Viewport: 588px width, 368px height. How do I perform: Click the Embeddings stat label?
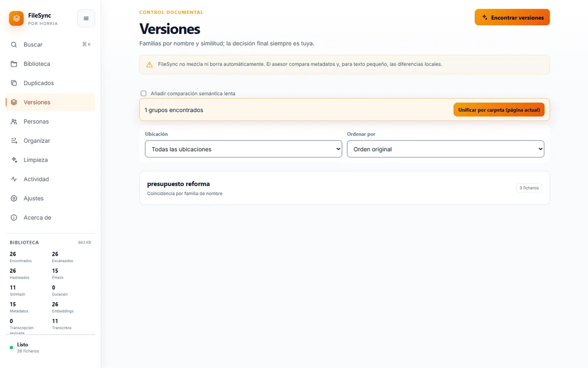point(62,311)
